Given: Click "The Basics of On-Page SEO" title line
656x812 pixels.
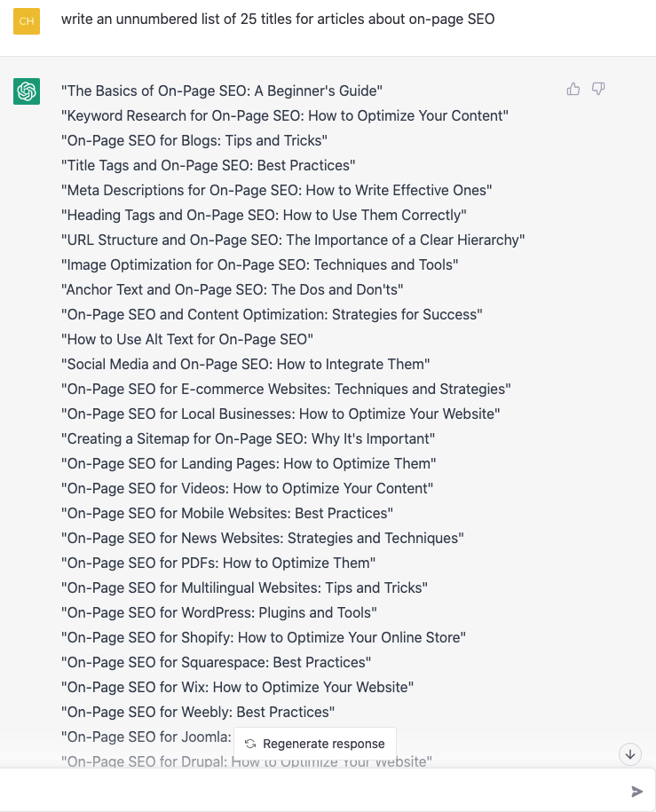Looking at the screenshot, I should (x=222, y=91).
